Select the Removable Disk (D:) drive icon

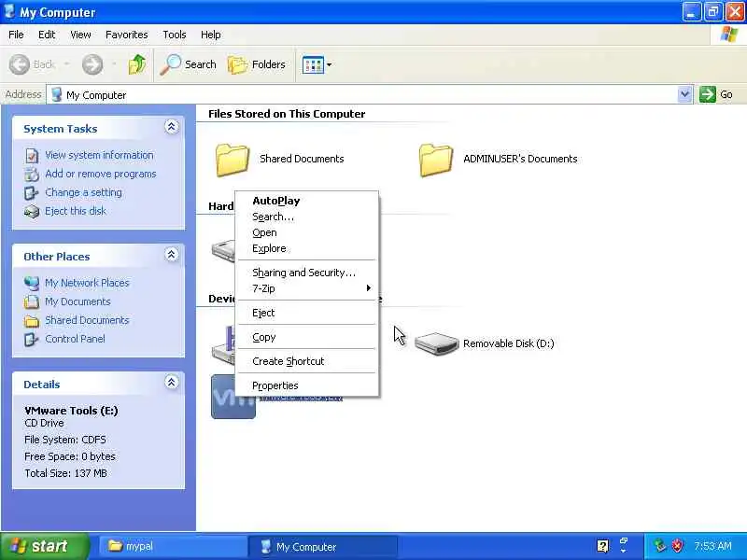click(436, 343)
